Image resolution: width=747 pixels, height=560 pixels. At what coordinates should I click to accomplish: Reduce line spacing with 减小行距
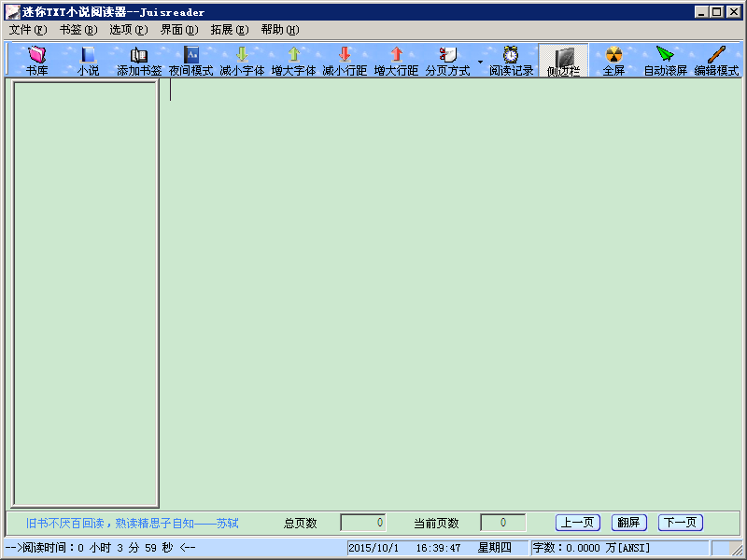345,58
